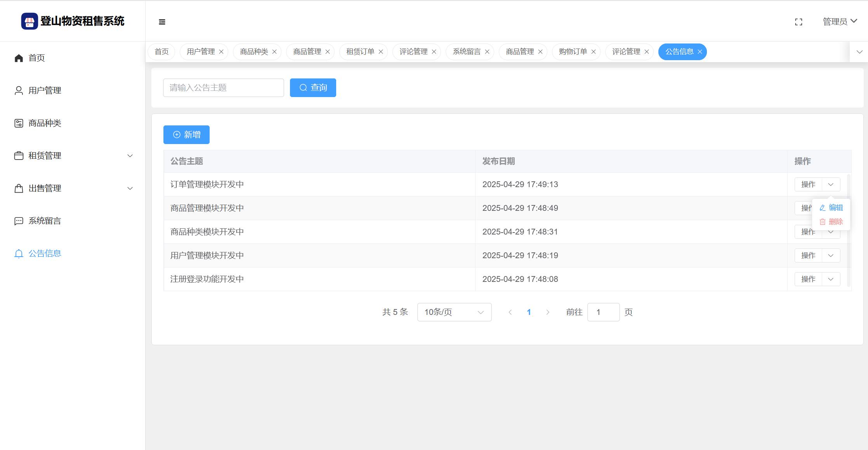This screenshot has height=450, width=868.
Task: Click the 系统留言 chat bubble icon
Action: click(x=19, y=221)
